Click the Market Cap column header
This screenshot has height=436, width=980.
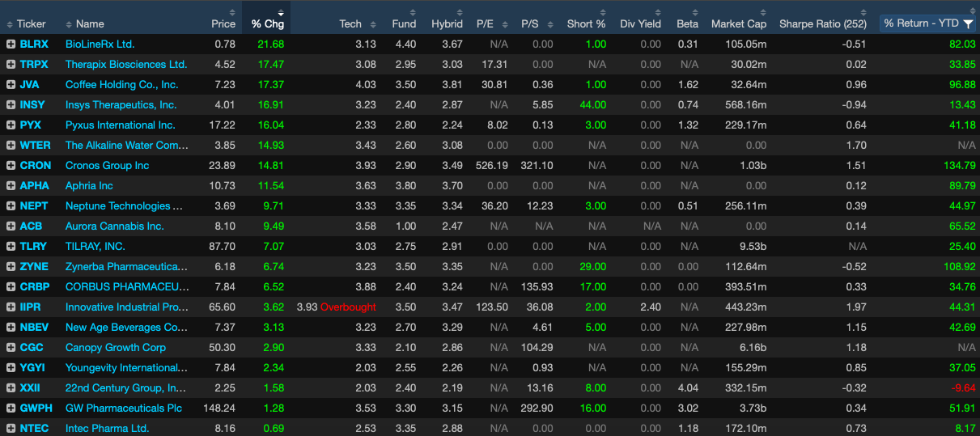(738, 23)
